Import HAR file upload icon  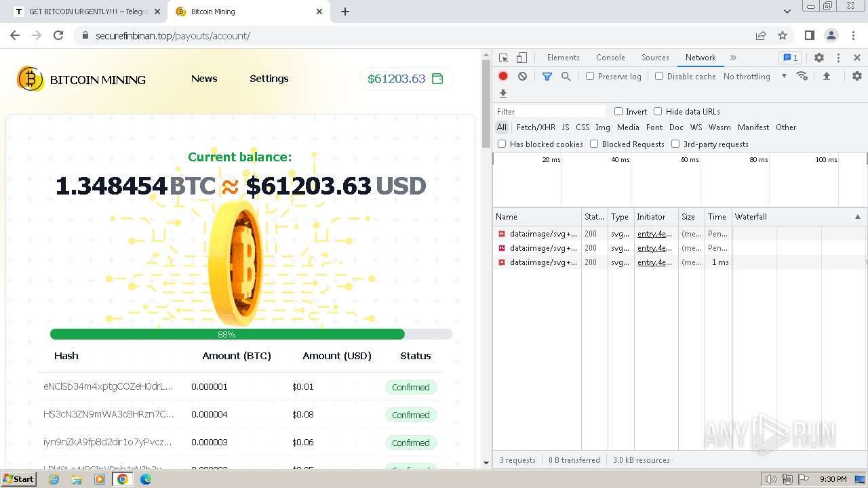(x=827, y=76)
